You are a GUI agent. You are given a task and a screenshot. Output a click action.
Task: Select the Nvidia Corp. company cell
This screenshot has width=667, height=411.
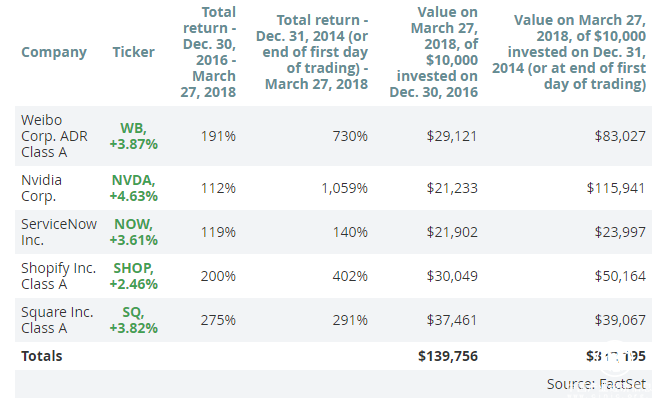tap(46, 186)
